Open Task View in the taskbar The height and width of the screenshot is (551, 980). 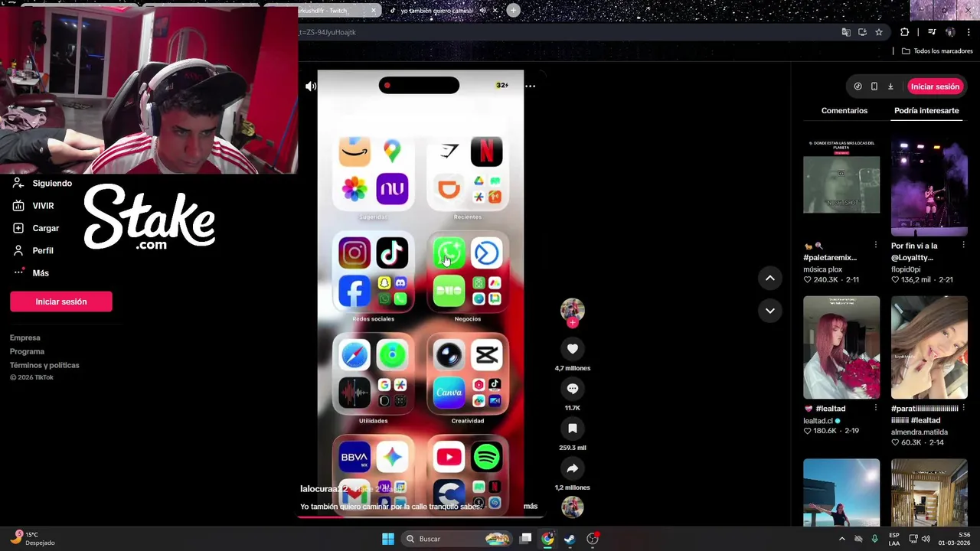click(526, 539)
